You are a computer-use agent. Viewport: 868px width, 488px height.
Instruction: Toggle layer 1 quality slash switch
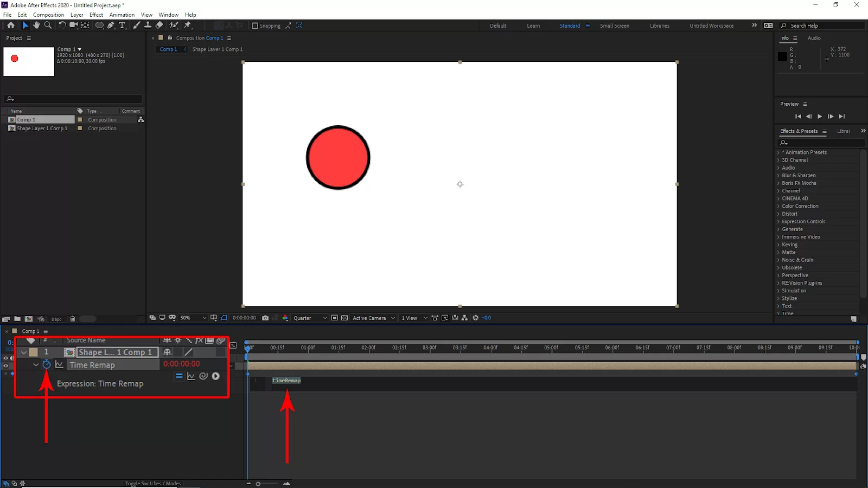tap(188, 352)
